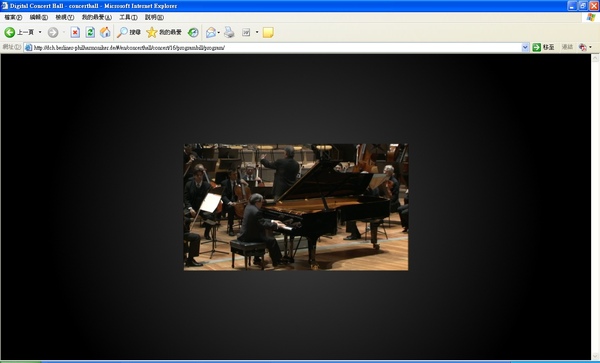Go to the Home page icon
This screenshot has height=363, width=600.
click(x=105, y=33)
